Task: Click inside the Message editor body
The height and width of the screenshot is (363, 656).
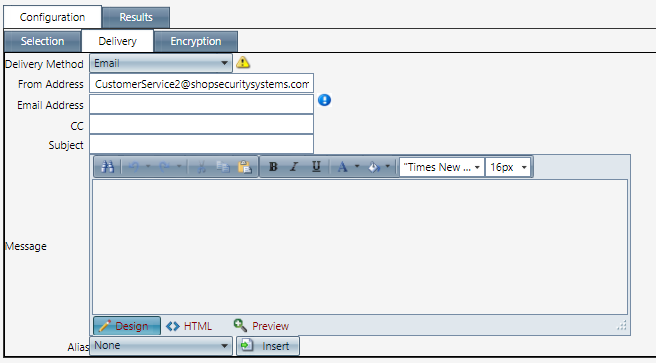Action: pos(360,247)
